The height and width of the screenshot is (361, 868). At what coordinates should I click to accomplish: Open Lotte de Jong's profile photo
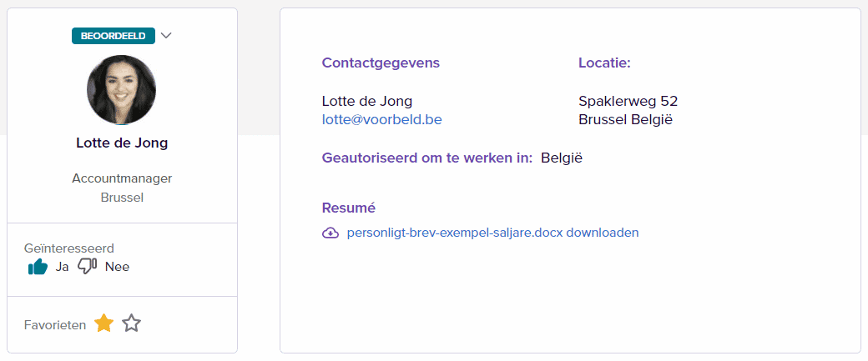click(121, 90)
